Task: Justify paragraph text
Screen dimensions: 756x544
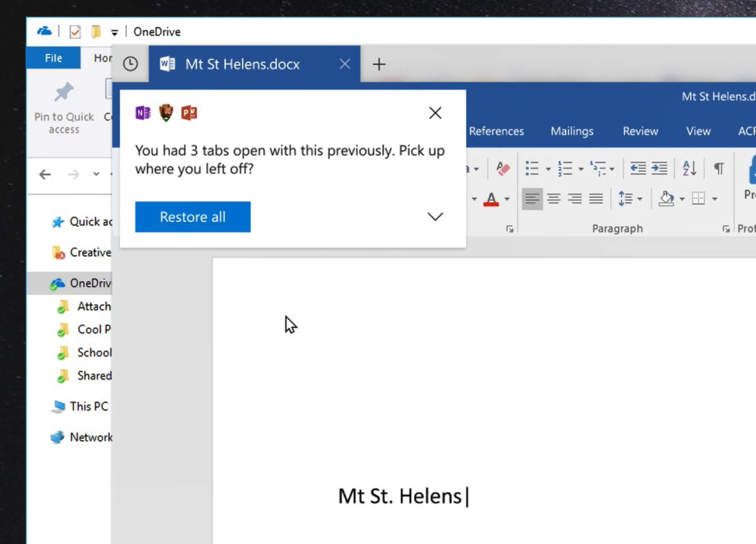Action: pyautogui.click(x=596, y=199)
